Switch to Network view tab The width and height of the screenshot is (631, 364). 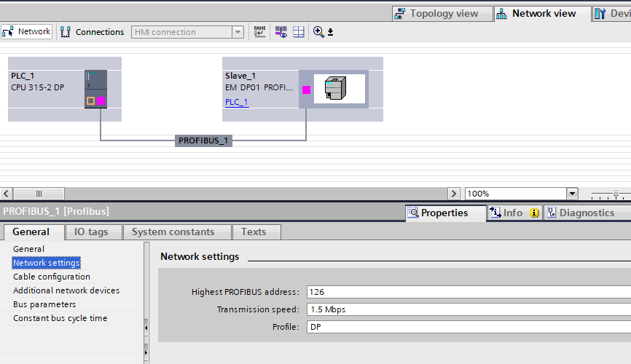[542, 14]
